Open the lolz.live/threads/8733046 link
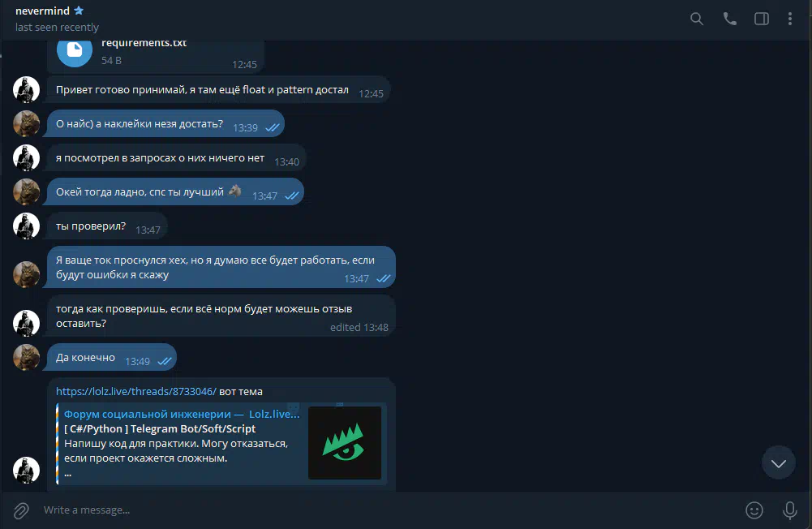The width and height of the screenshot is (812, 529). click(136, 391)
